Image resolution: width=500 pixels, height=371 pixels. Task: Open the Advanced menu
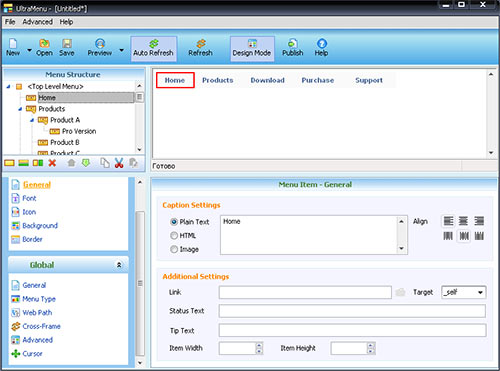37,22
